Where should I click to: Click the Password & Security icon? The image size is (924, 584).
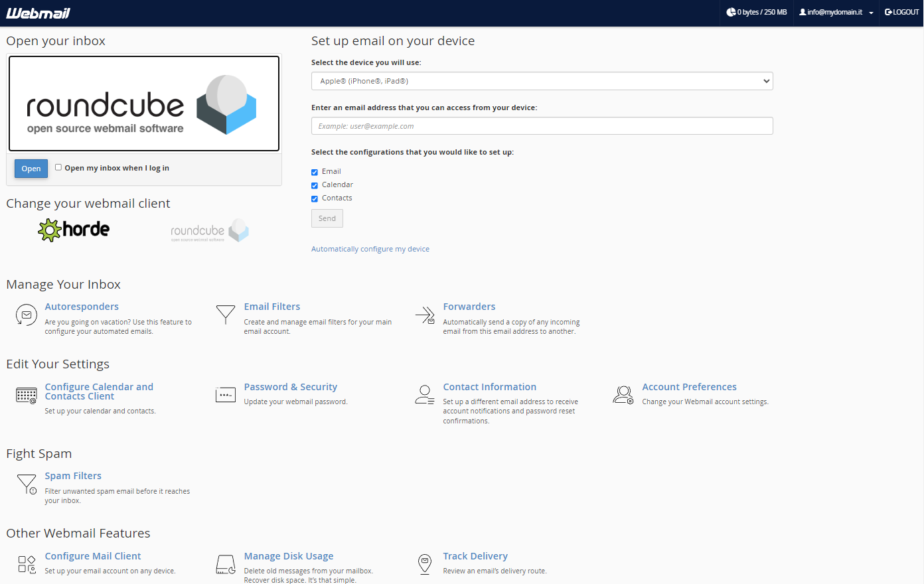pos(226,395)
